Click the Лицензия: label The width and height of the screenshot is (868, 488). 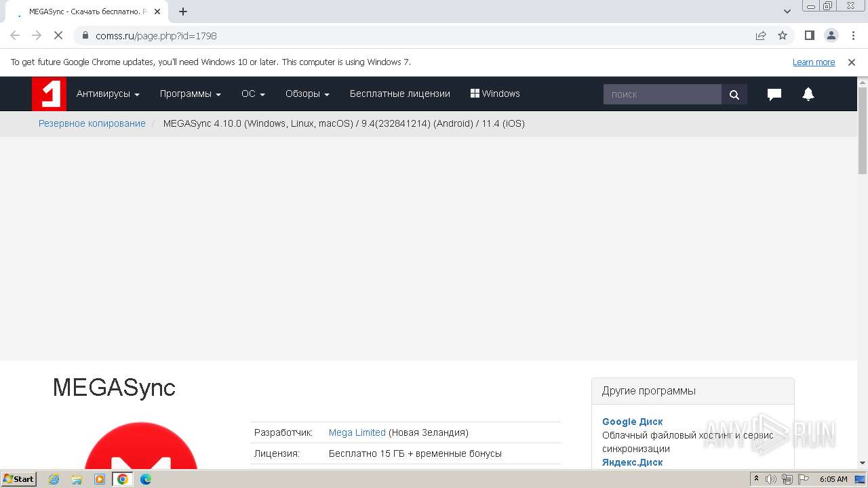tap(277, 453)
